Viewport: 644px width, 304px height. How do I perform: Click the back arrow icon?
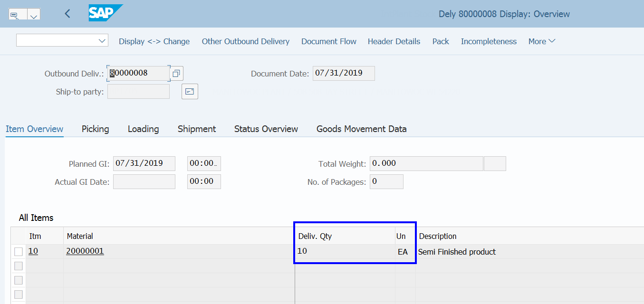click(67, 14)
